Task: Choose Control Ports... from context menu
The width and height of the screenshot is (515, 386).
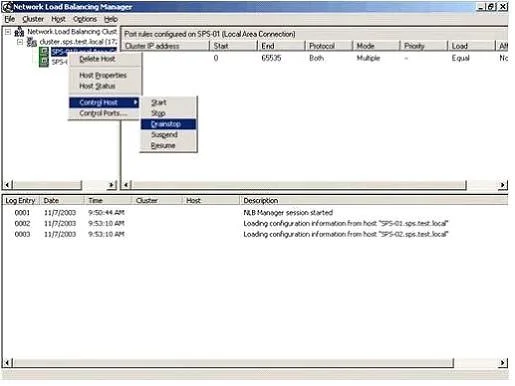Action: click(x=104, y=113)
